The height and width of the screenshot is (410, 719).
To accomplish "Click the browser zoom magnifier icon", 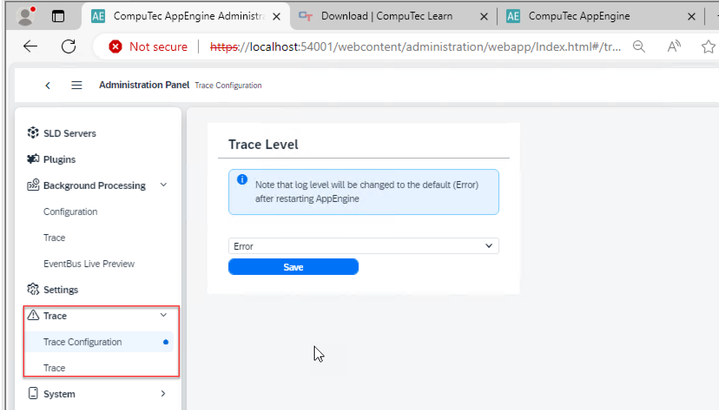I will (638, 47).
